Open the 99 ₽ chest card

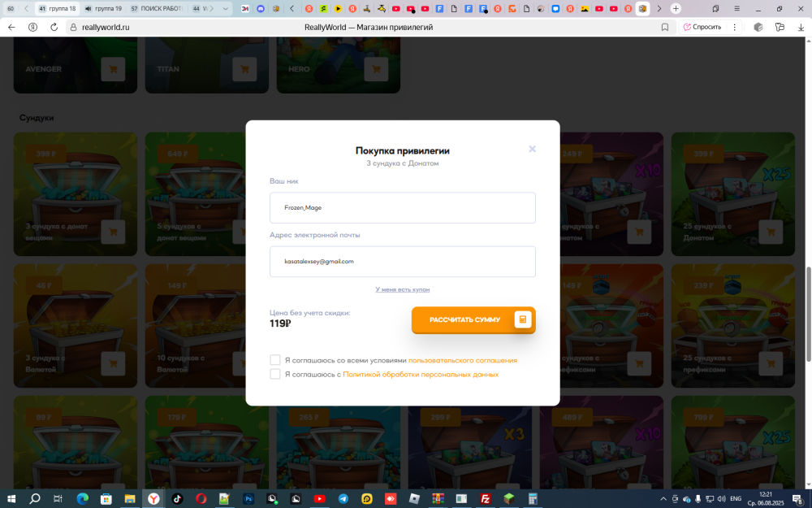click(75, 442)
